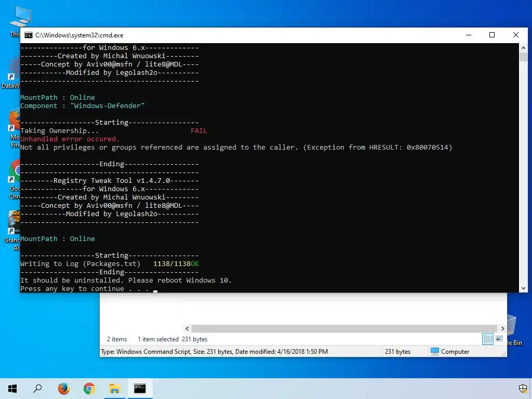Minimize the cmd.exe window
This screenshot has width=532, height=399.
[x=469, y=35]
